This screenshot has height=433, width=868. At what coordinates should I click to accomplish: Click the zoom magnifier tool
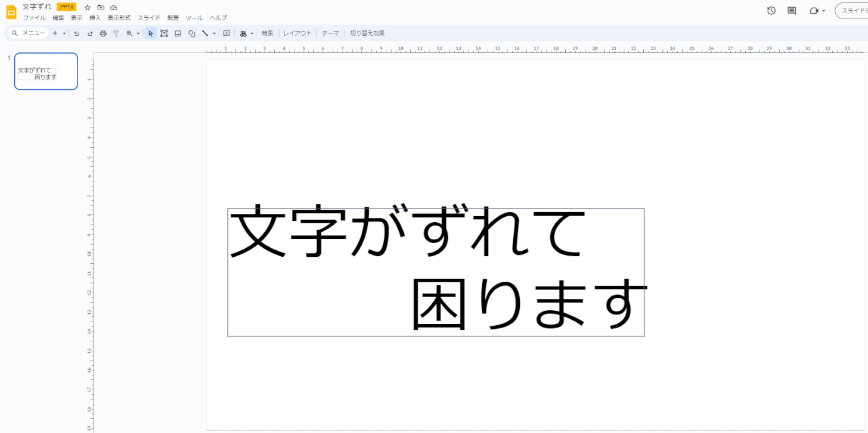pos(129,33)
